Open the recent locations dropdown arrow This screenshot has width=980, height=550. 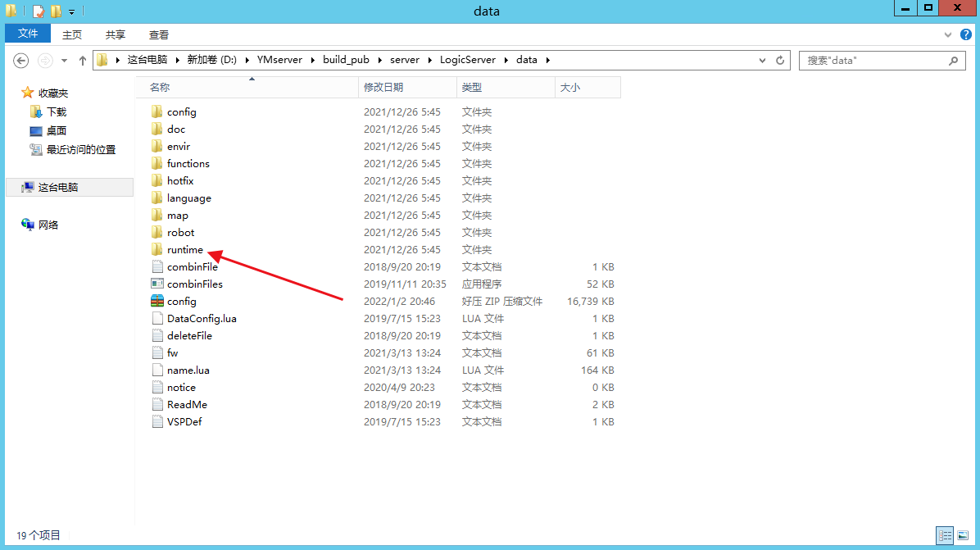click(64, 61)
